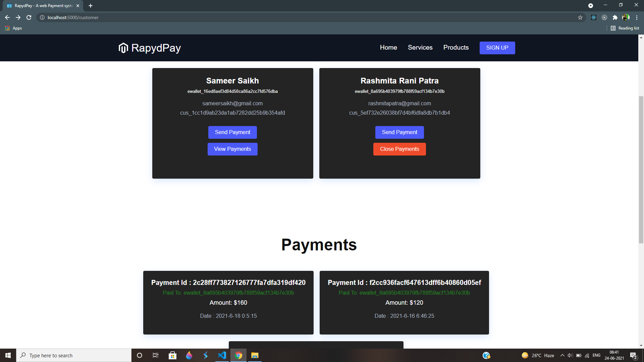Screen dimensions: 644x362
Task: Bookmark this page with star icon
Action: click(580, 17)
